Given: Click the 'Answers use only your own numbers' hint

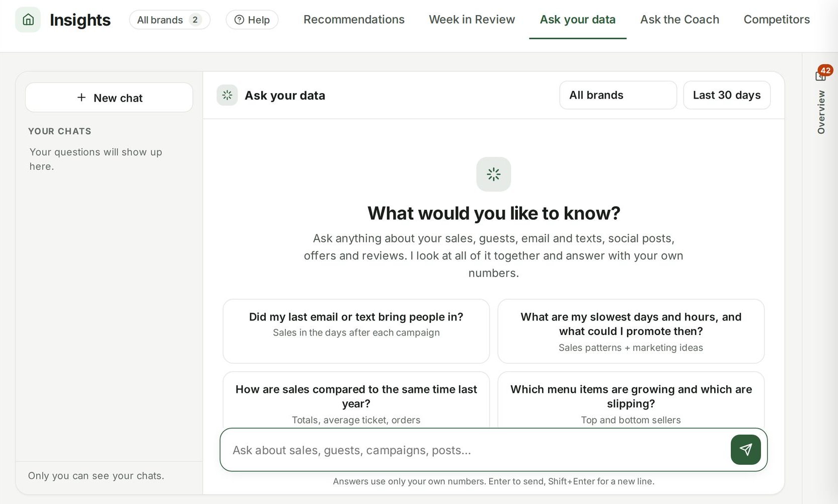Looking at the screenshot, I should coord(494,481).
